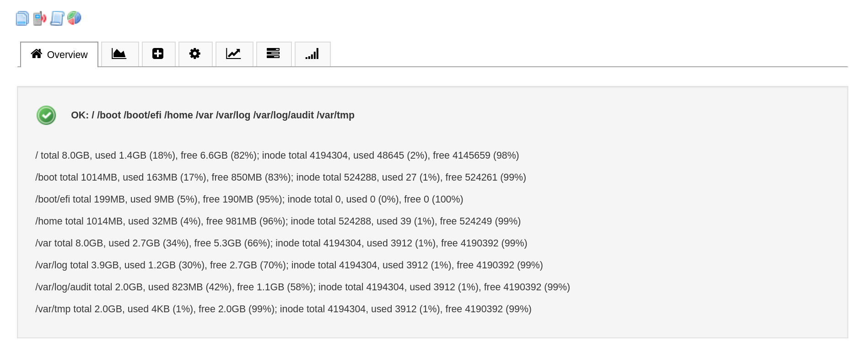868x358 pixels.
Task: Click the root filesystem total 8.0GB line
Action: tap(277, 155)
